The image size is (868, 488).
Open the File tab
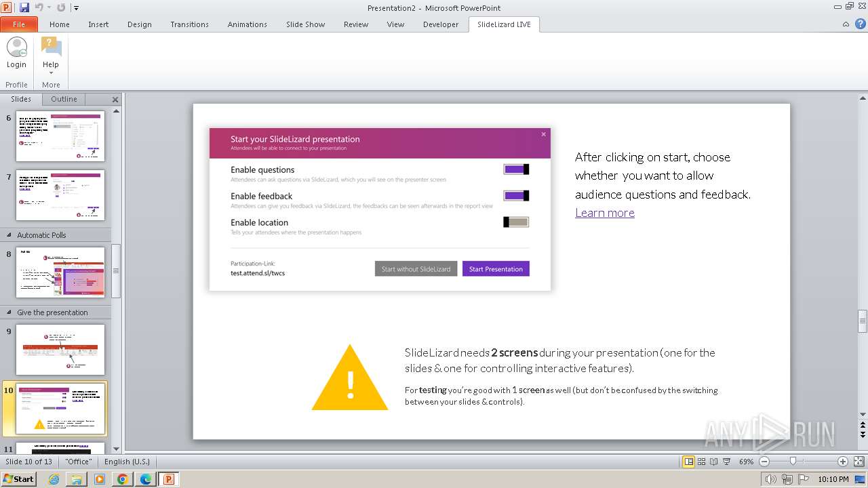point(19,24)
